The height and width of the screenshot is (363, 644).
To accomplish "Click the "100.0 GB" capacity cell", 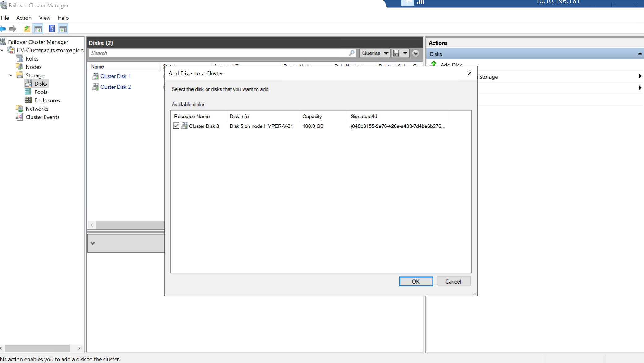I will pyautogui.click(x=313, y=126).
